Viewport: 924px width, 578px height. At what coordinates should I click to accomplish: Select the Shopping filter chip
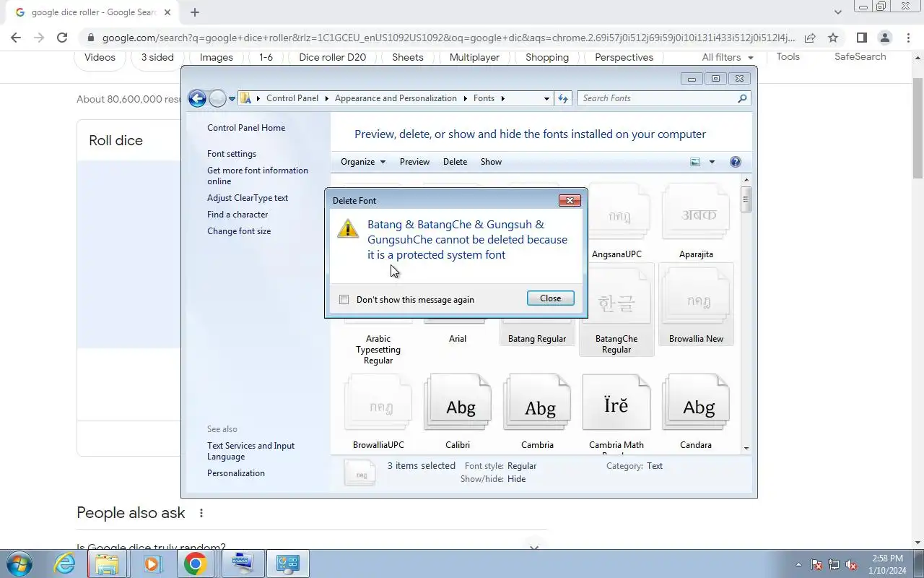click(547, 57)
